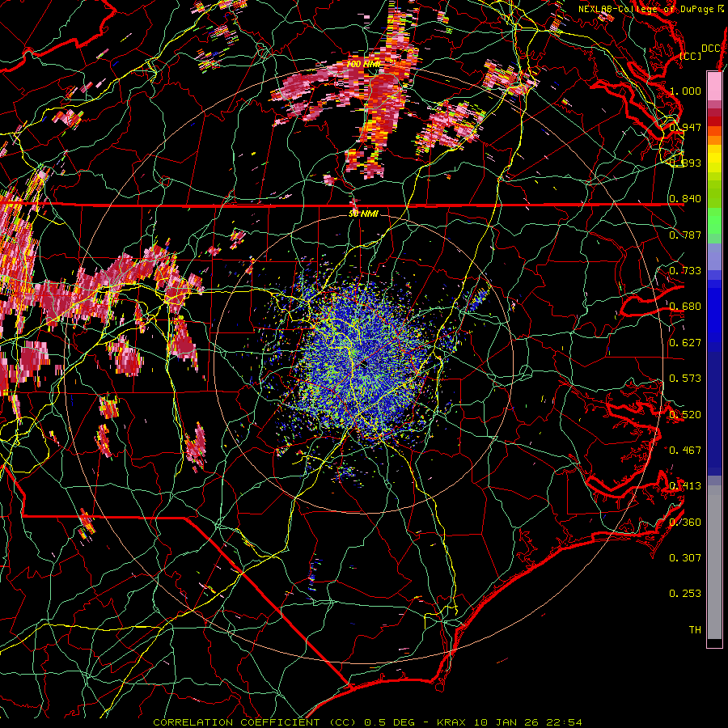
Task: Click the 100 NMI range ring label
Action: [363, 64]
